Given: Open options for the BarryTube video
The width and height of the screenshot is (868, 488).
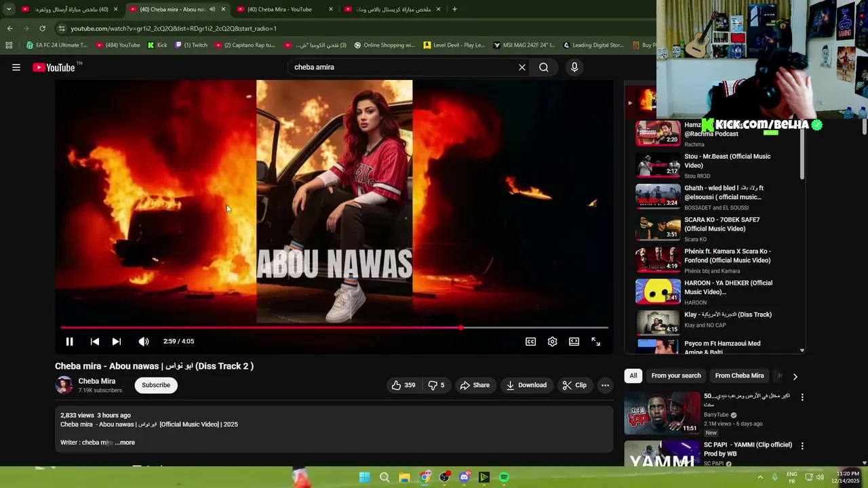Looking at the screenshot, I should tap(802, 397).
